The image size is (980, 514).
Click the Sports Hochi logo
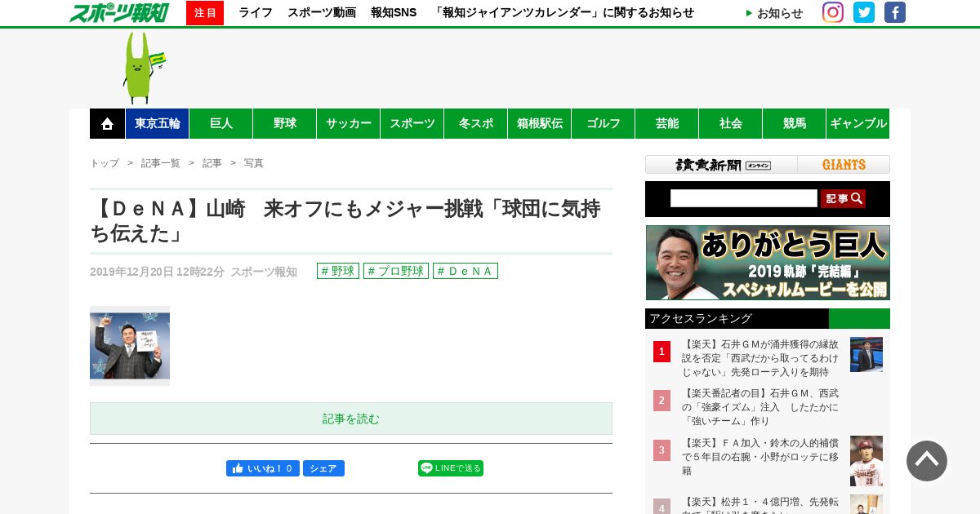click(x=119, y=12)
